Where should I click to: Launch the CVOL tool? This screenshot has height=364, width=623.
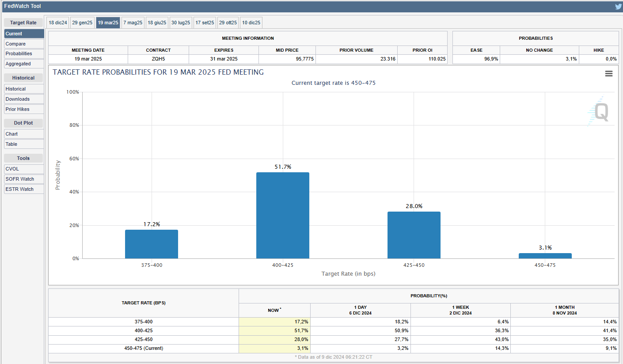pos(24,169)
